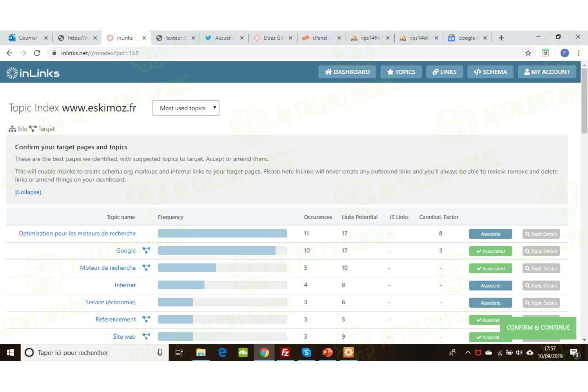
Task: Open Topic Details for Service (économie)
Action: 541,303
